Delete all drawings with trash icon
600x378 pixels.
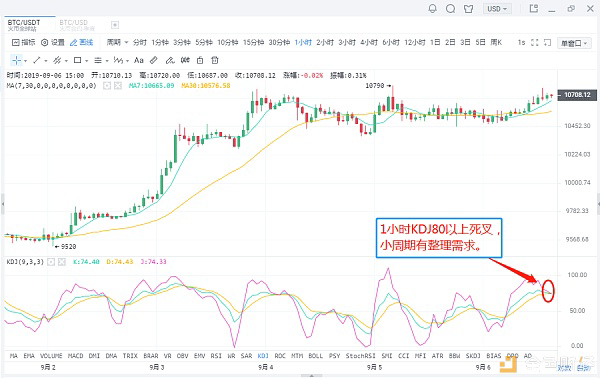(215, 60)
